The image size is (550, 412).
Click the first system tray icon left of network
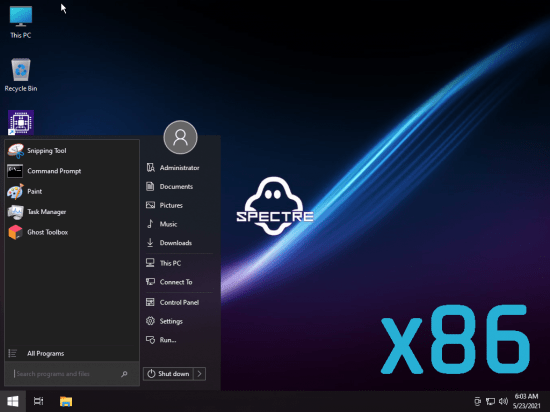pos(477,401)
